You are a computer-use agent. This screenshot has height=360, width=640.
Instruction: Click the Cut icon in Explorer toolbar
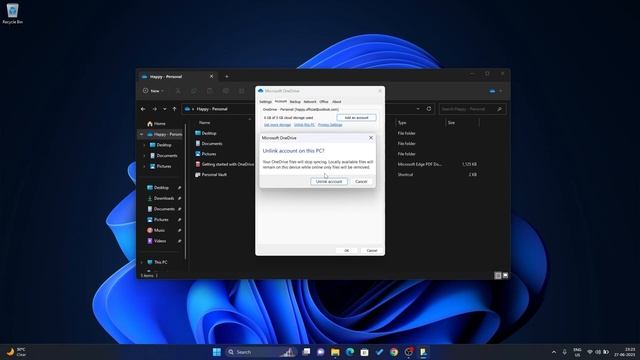click(178, 91)
